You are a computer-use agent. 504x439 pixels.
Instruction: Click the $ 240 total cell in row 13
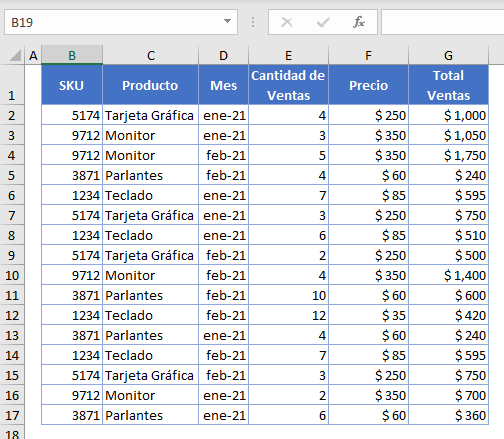click(x=449, y=335)
